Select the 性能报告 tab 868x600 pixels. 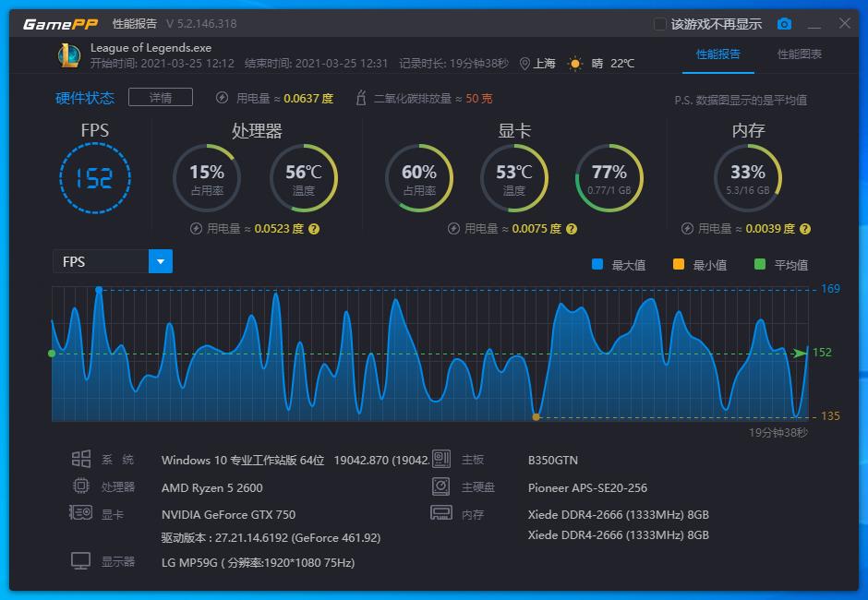[x=718, y=55]
